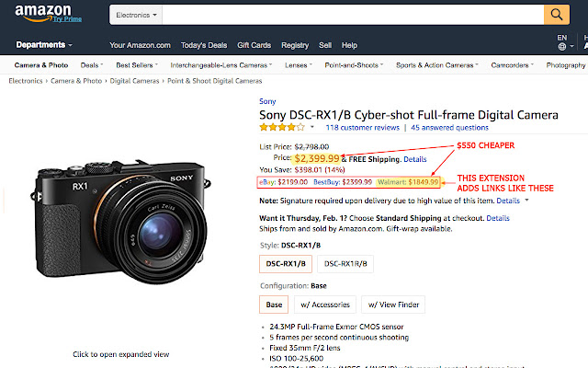Click the You Save $398.01 (14%) text
Viewport: 588px width, 368px height.
(x=302, y=169)
